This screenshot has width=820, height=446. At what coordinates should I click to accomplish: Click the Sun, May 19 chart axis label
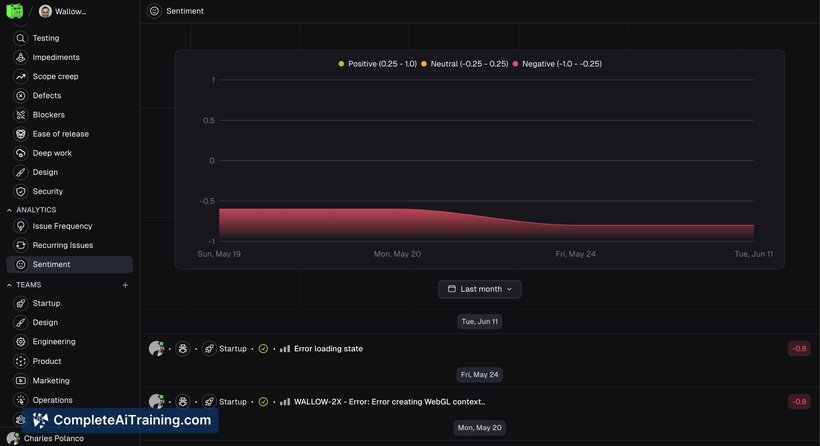(x=219, y=254)
